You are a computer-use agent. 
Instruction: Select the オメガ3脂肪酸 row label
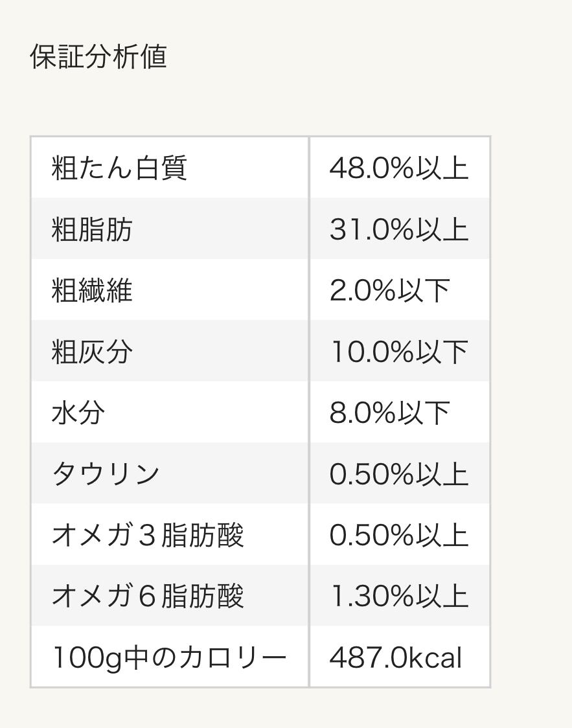point(148,535)
